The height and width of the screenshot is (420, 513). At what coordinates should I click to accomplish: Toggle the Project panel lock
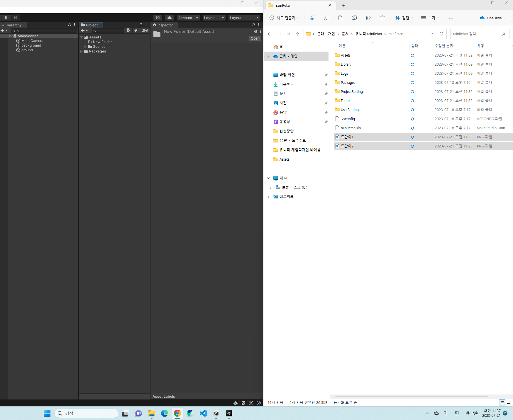[141, 25]
